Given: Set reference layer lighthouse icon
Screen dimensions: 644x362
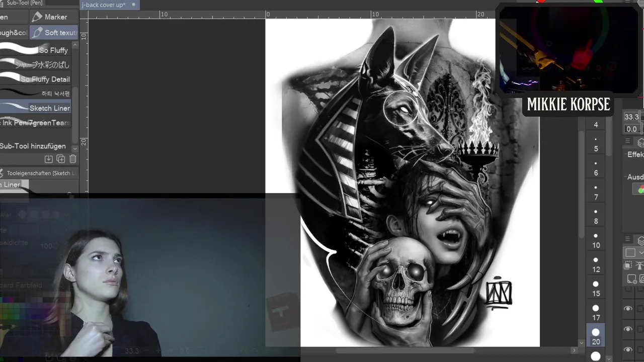Looking at the screenshot, I should tap(640, 265).
